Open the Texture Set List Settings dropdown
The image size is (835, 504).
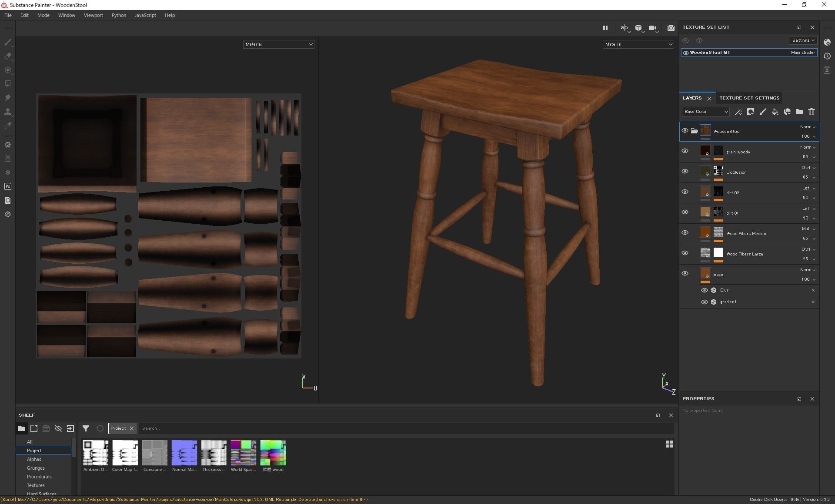(803, 40)
